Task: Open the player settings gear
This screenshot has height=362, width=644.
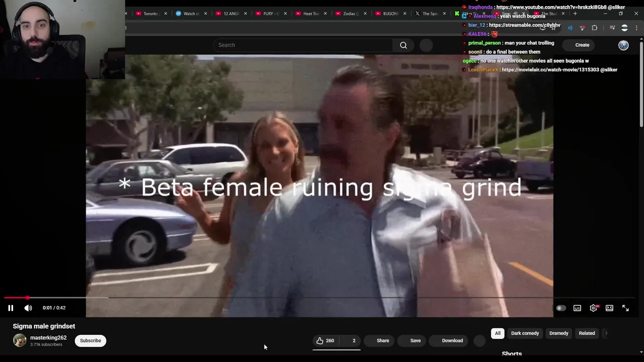Action: (593, 308)
